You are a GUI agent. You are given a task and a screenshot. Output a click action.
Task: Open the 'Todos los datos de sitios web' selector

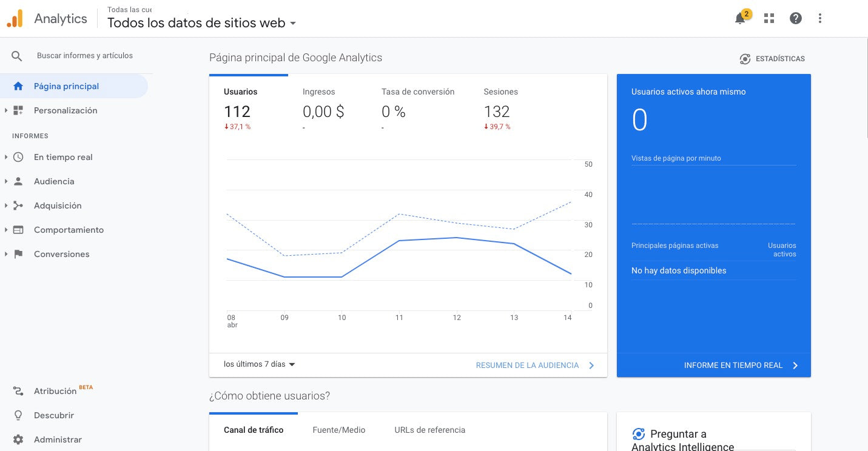pos(202,23)
